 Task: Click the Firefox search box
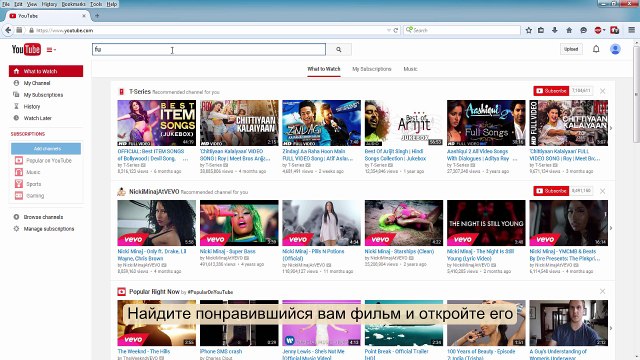pos(462,30)
